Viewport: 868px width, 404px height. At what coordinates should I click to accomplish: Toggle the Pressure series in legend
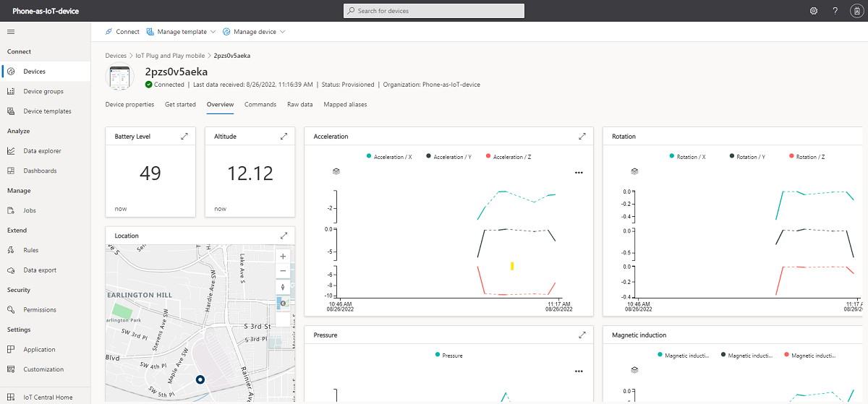click(x=448, y=356)
